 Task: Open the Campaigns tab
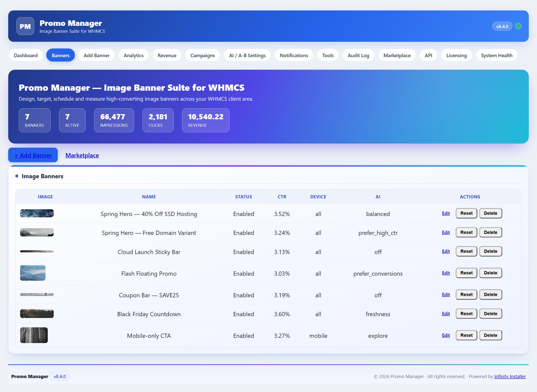203,55
